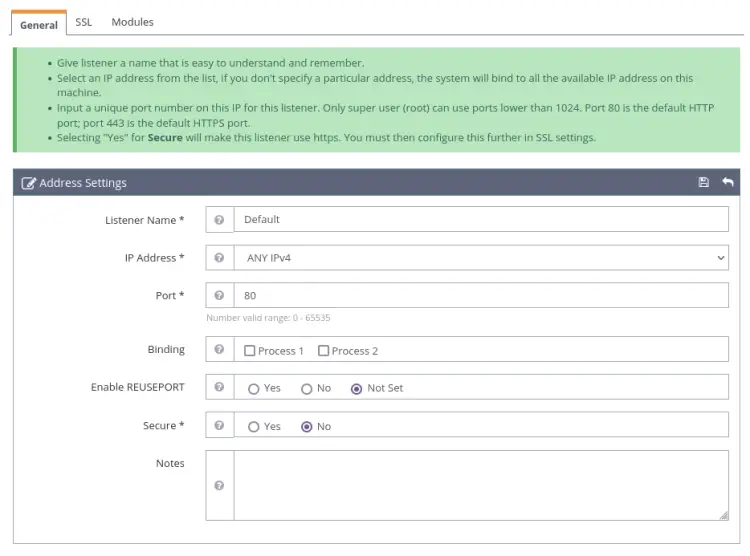Viewport: 750px width, 556px height.
Task: Open help icon for Notes
Action: pyautogui.click(x=219, y=486)
